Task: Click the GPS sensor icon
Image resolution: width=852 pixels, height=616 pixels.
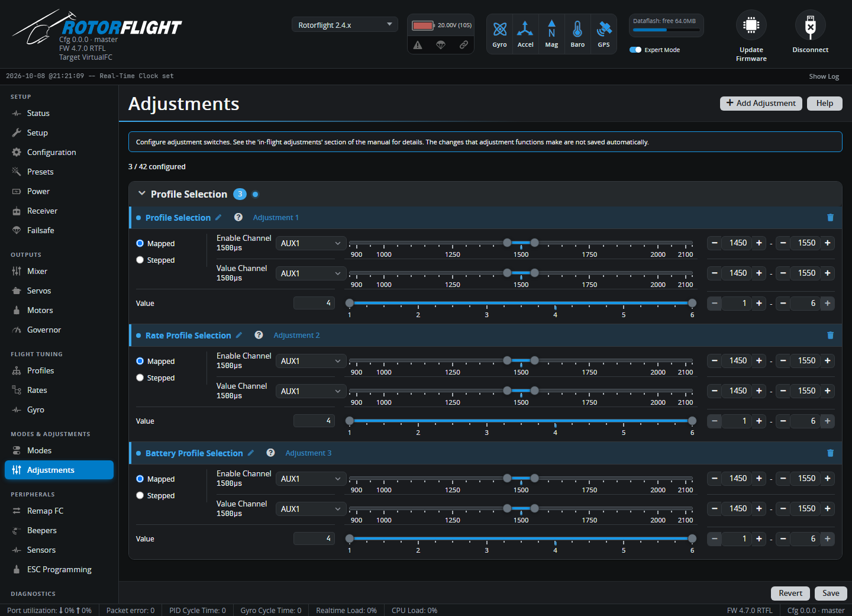Action: (x=603, y=28)
